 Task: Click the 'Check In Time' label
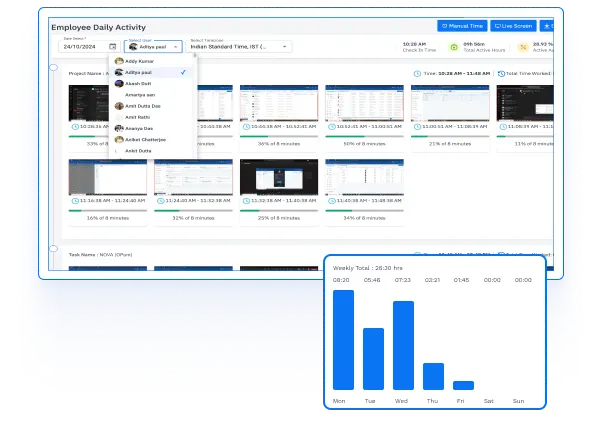click(x=419, y=50)
